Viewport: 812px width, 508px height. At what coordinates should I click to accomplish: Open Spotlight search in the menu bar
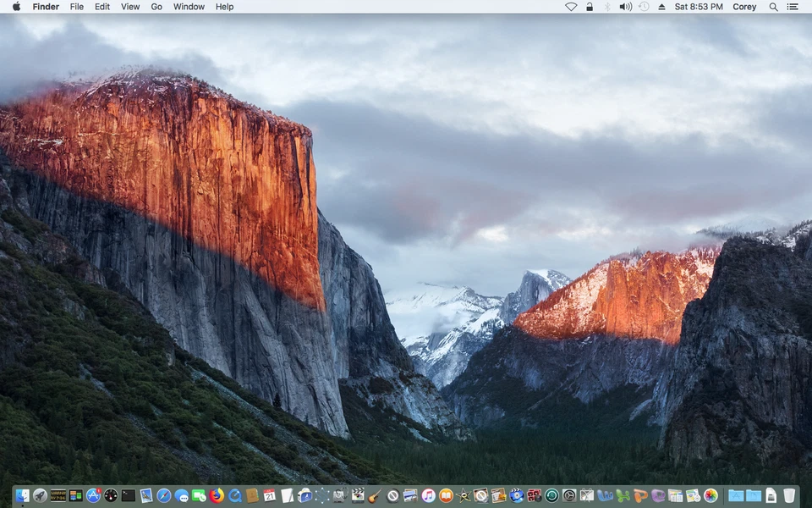click(x=773, y=7)
